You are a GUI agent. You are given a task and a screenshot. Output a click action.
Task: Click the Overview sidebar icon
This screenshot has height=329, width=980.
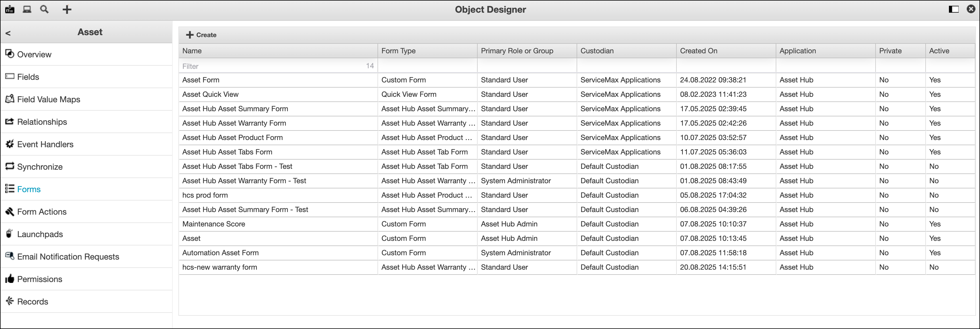click(9, 54)
